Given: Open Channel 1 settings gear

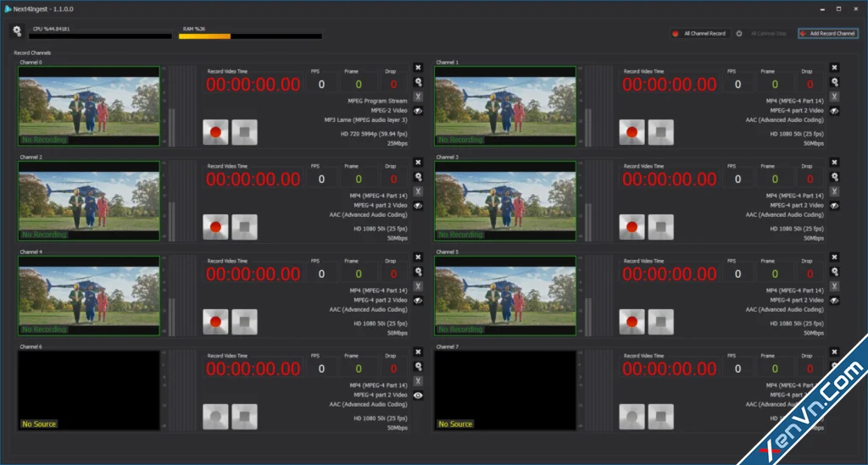Looking at the screenshot, I should tap(835, 82).
